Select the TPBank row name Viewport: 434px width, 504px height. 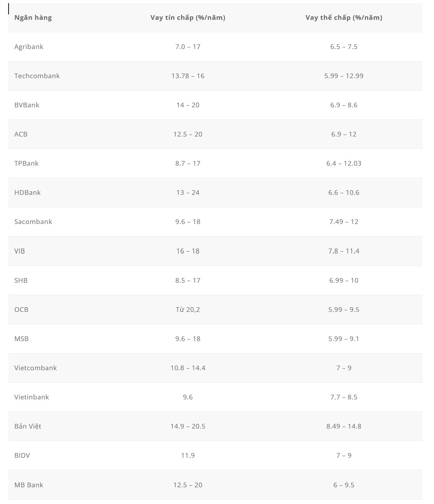pos(26,163)
